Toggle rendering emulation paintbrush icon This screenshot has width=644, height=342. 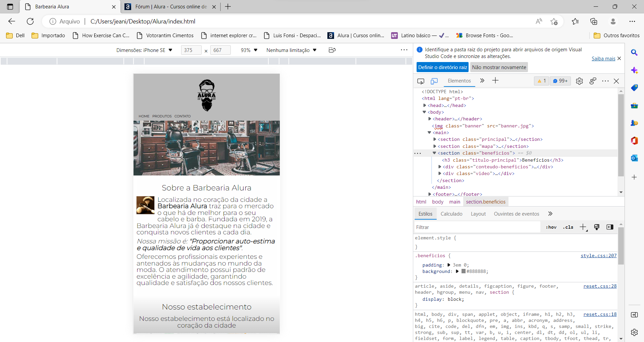597,227
